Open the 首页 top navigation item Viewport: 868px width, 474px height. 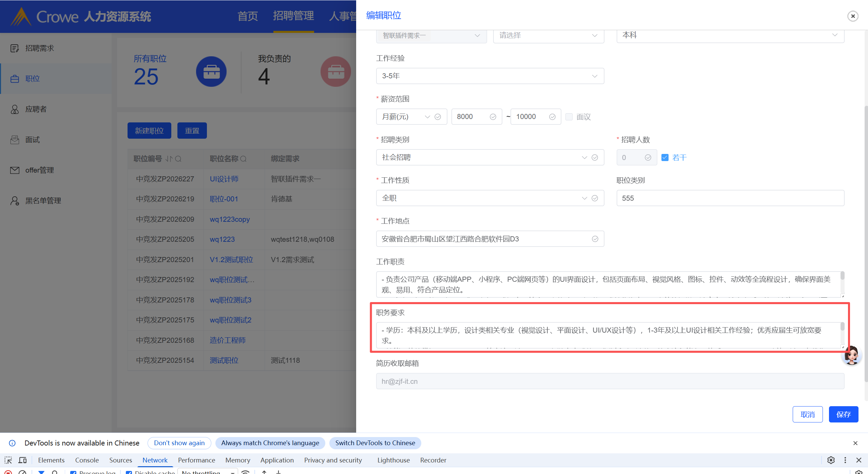pyautogui.click(x=248, y=16)
